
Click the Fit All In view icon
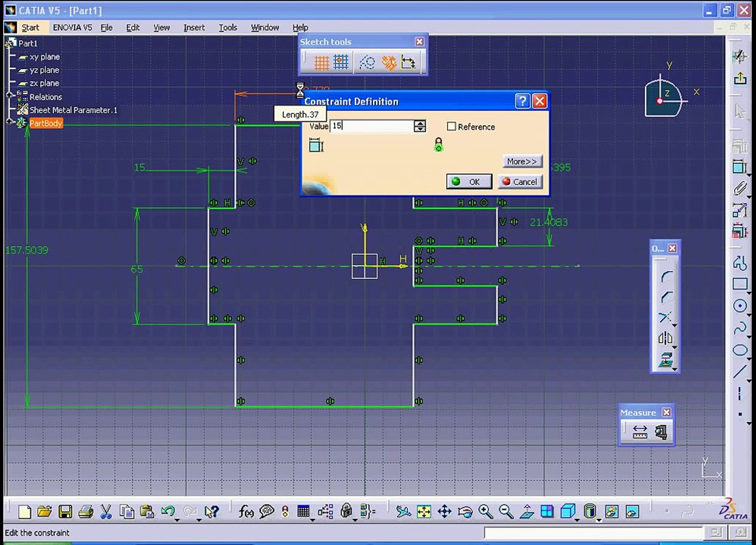pyautogui.click(x=424, y=512)
